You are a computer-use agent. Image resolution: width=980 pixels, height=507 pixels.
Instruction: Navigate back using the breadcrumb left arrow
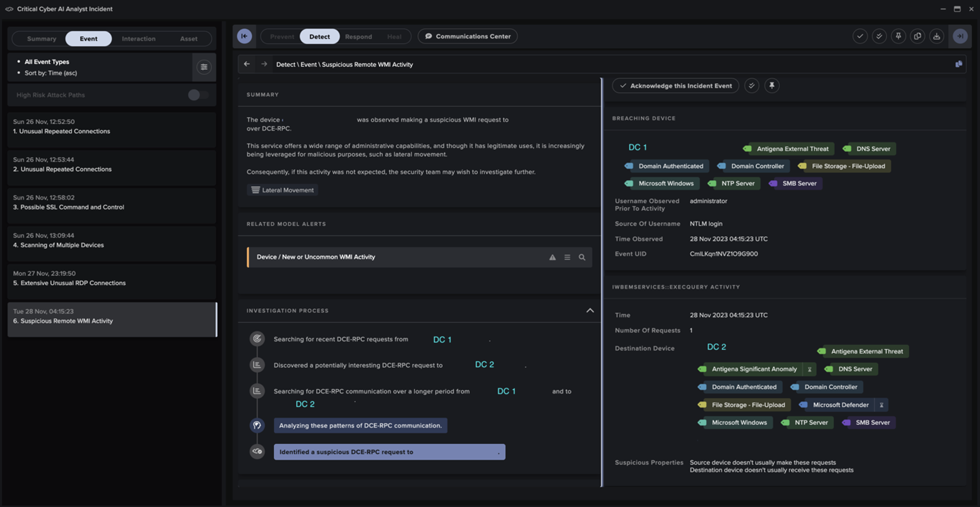pos(247,64)
